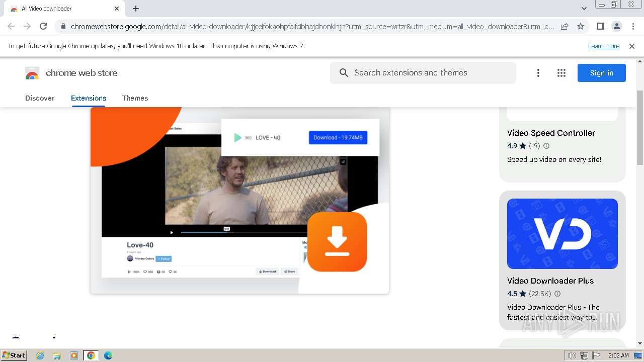Open a new browser tab
Image resolution: width=644 pixels, height=362 pixels.
[x=136, y=9]
